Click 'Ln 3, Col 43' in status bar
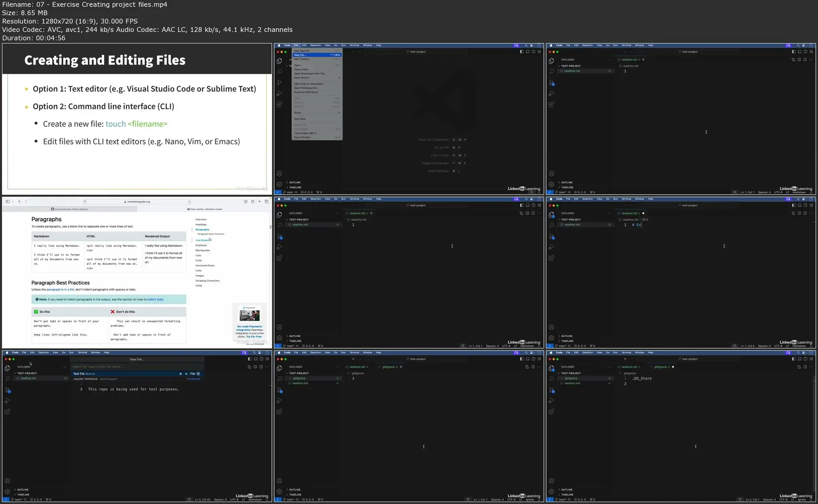This screenshot has height=504, width=818. click(203, 500)
